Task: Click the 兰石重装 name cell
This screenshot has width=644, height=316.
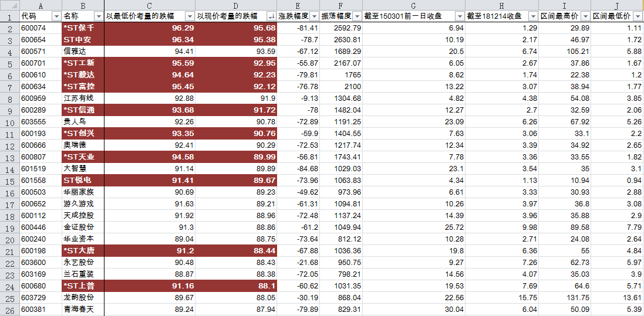Action: pyautogui.click(x=83, y=274)
